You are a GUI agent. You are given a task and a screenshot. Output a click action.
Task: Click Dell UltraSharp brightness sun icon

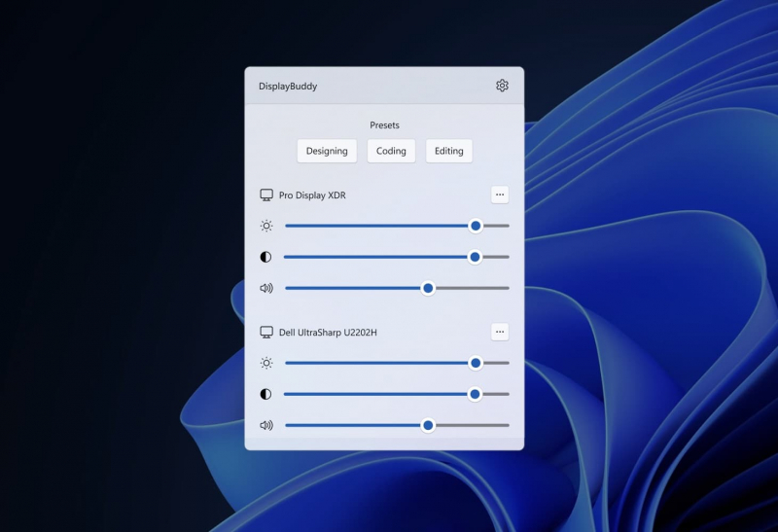click(266, 364)
